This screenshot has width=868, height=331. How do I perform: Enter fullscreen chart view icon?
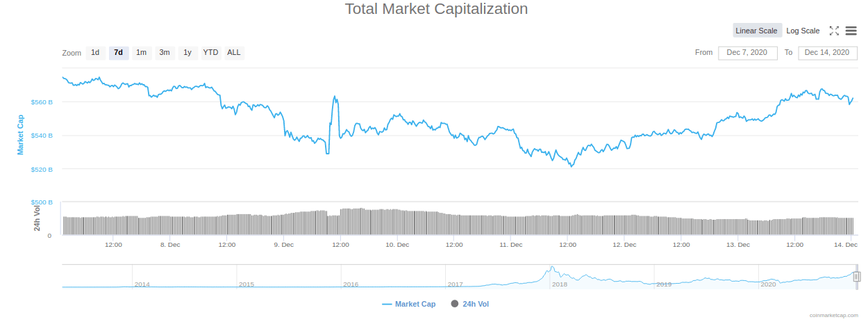pyautogui.click(x=835, y=31)
